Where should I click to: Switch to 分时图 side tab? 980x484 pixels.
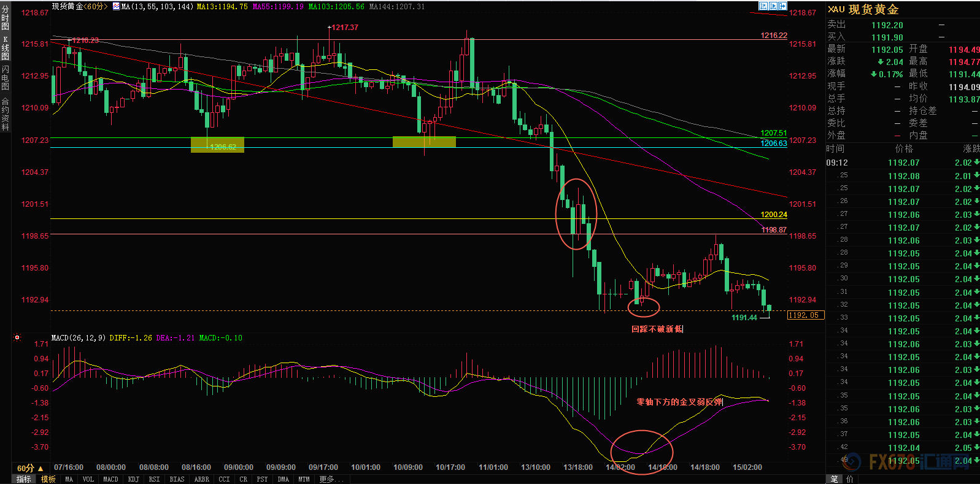pyautogui.click(x=6, y=18)
